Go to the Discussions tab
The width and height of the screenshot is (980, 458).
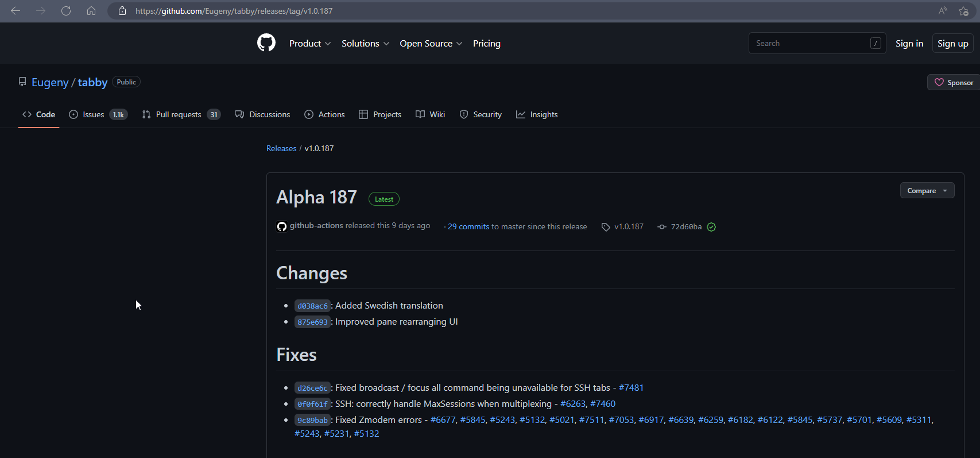(x=262, y=114)
